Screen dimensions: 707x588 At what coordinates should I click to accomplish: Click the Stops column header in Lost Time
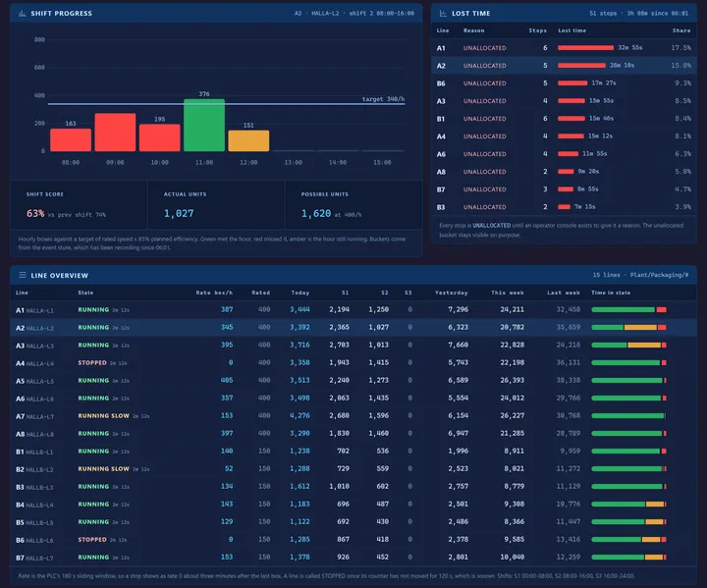[x=537, y=30]
